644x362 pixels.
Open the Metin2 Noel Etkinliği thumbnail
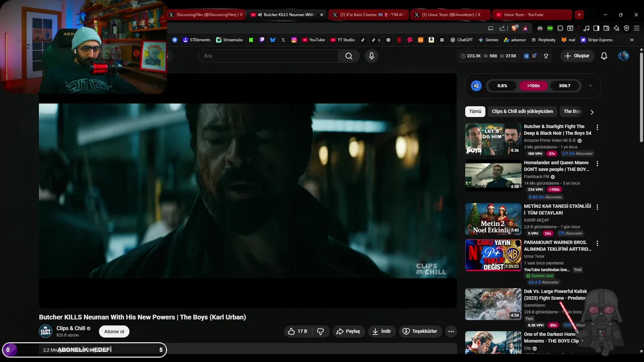[493, 219]
